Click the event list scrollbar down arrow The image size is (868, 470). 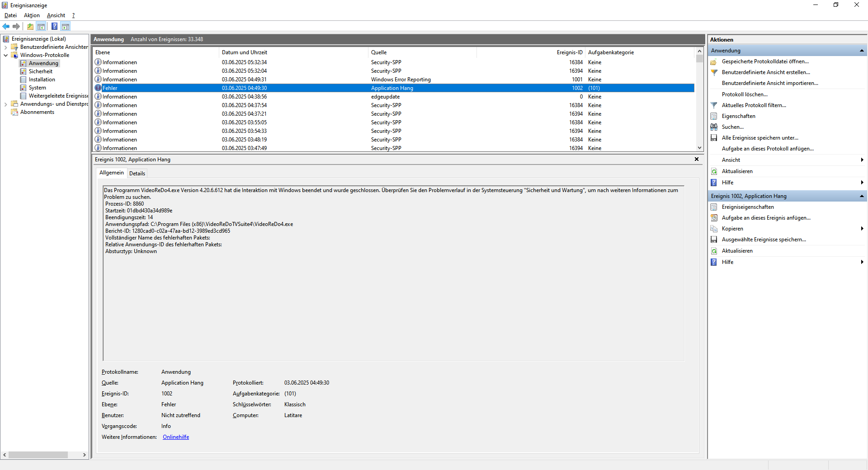[x=699, y=148]
